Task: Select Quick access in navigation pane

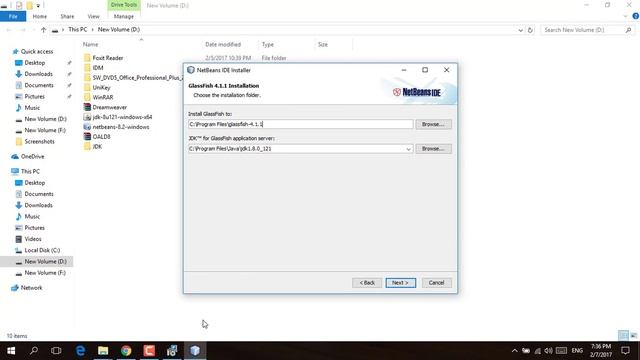Action: (37, 51)
